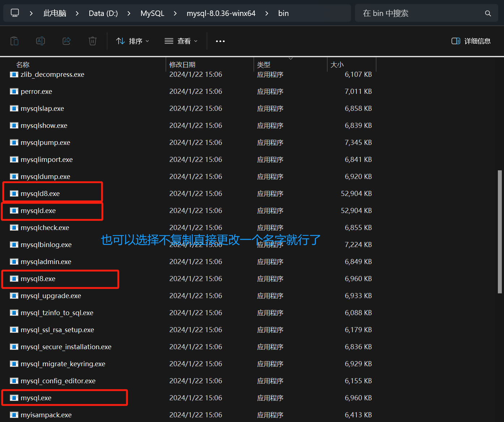Click the 6,155 KB size cell

(358, 381)
